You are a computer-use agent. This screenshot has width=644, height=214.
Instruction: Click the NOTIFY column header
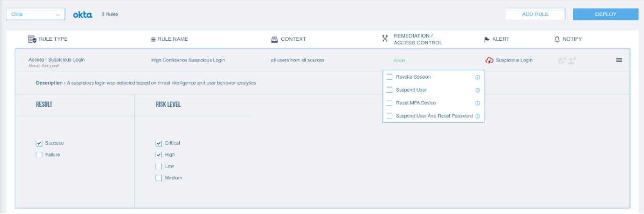tap(572, 39)
